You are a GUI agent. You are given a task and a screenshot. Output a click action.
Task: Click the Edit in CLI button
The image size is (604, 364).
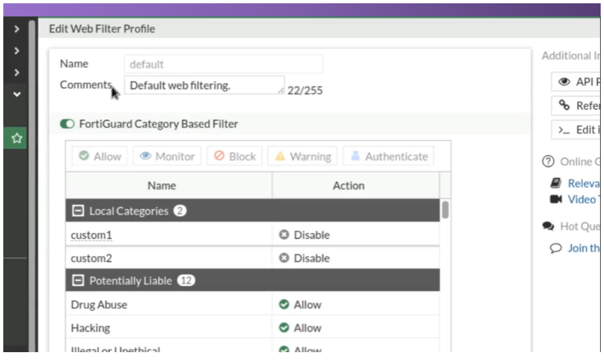(576, 130)
